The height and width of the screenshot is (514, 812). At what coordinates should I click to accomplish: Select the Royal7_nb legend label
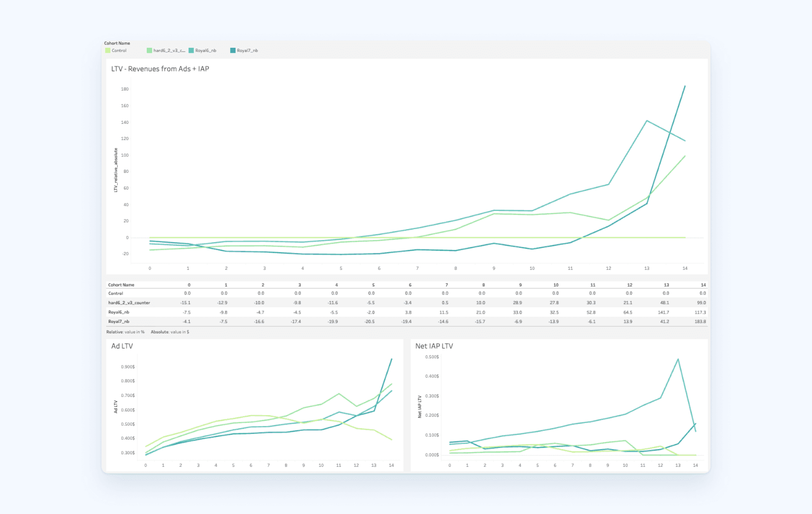247,51
